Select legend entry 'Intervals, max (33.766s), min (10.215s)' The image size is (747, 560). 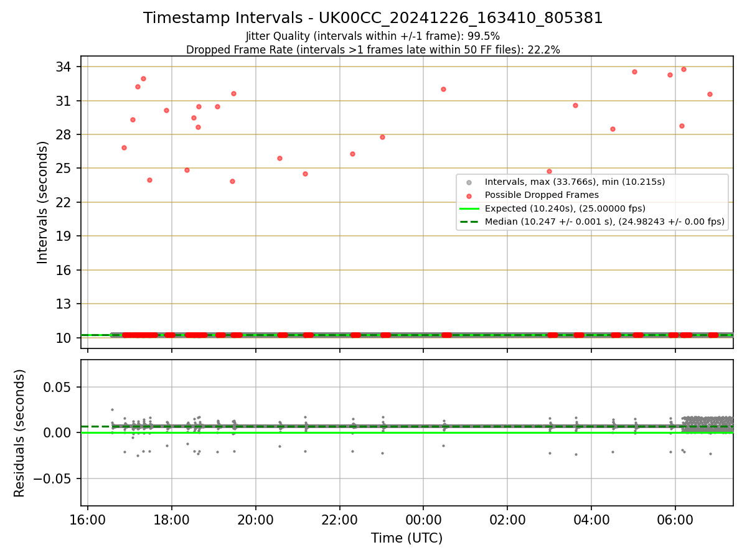coord(575,182)
